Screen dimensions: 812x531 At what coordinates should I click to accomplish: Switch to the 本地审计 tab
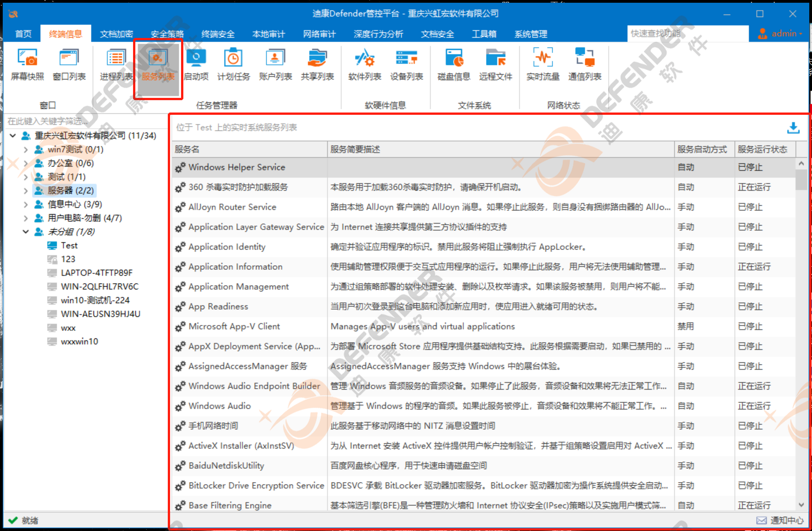pyautogui.click(x=268, y=34)
